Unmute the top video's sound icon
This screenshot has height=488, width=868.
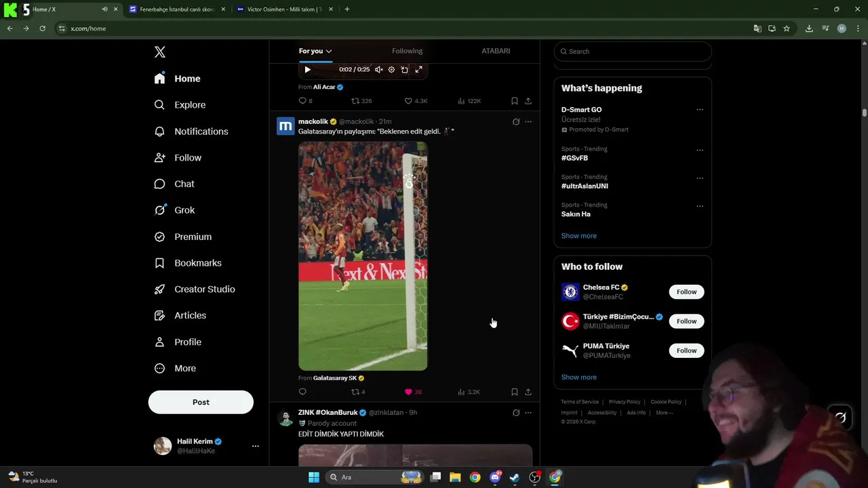click(x=379, y=69)
